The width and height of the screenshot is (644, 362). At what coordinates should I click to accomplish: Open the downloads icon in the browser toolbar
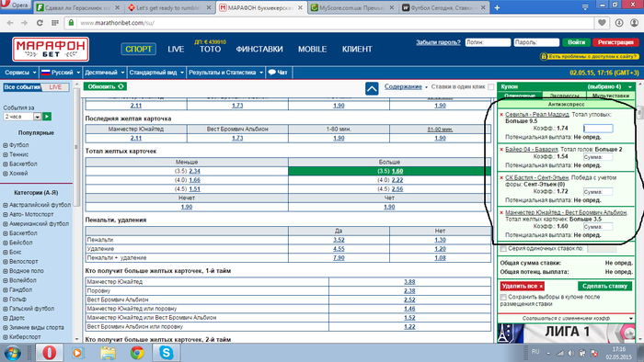point(619,23)
